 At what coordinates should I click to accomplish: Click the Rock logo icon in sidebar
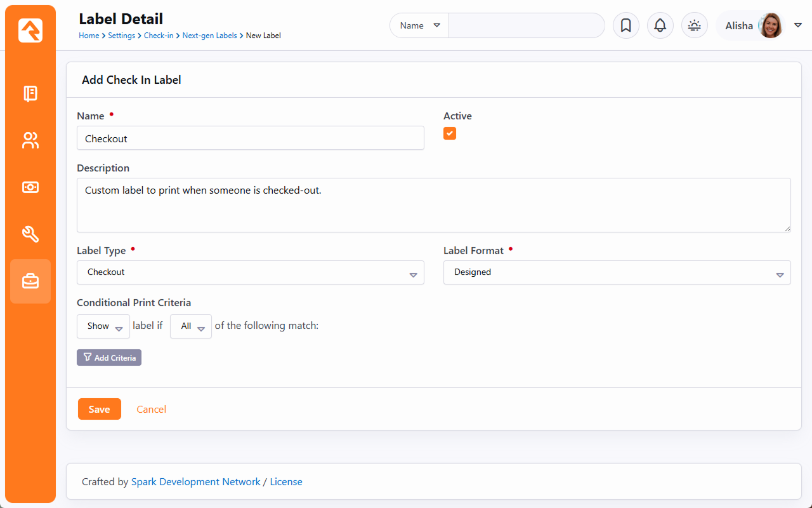point(30,30)
